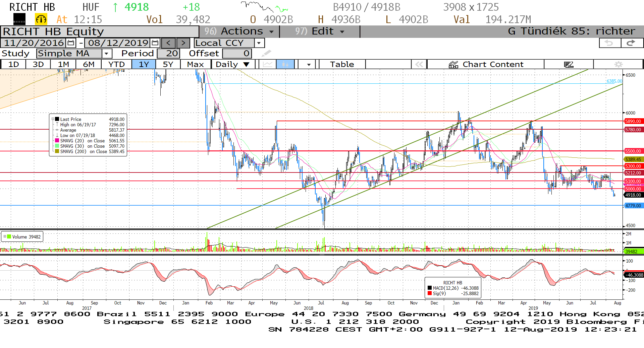Switch to line chart icon

coord(267,64)
